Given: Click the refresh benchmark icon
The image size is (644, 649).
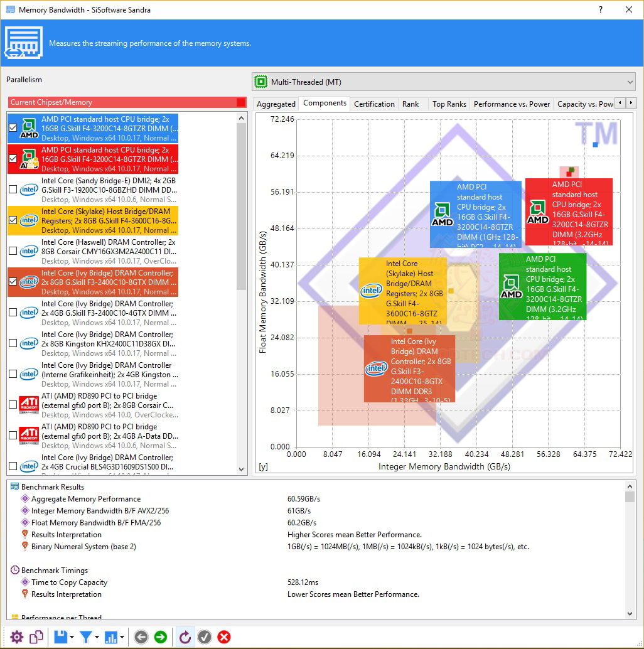Looking at the screenshot, I should [x=185, y=637].
